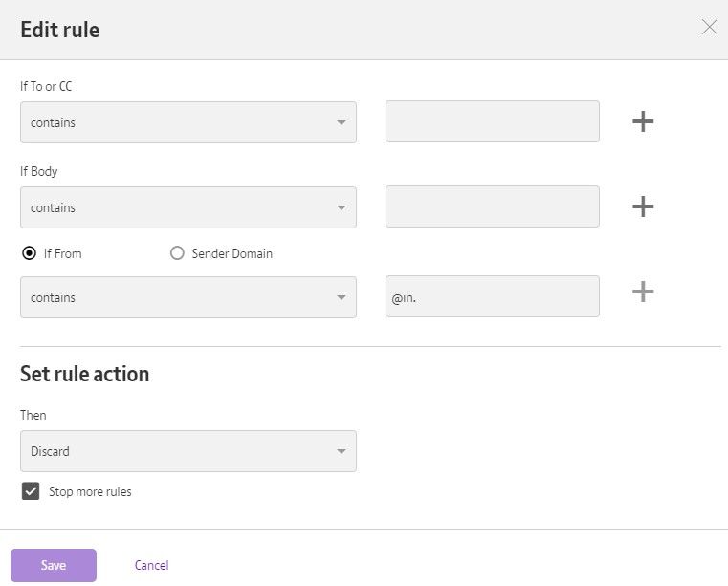The image size is (728, 586).
Task: Click the arrow in the To or CC dropdown
Action: click(x=342, y=123)
